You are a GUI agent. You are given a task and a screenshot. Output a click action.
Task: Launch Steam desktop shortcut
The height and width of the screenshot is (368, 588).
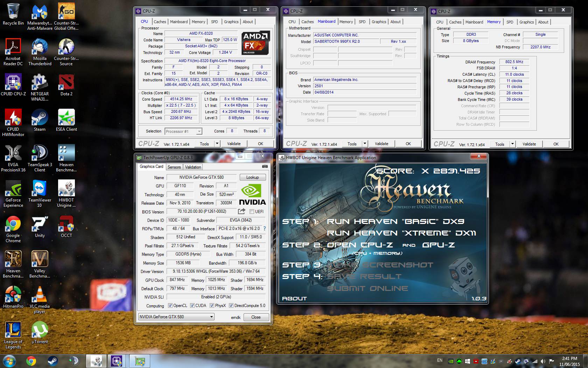[40, 120]
